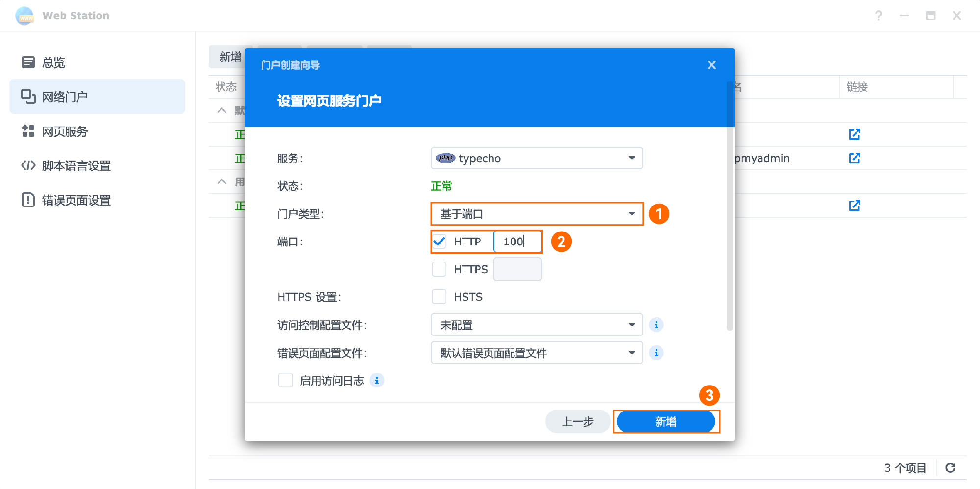Enable the HTTPS port checkbox
The height and width of the screenshot is (489, 980).
point(439,269)
